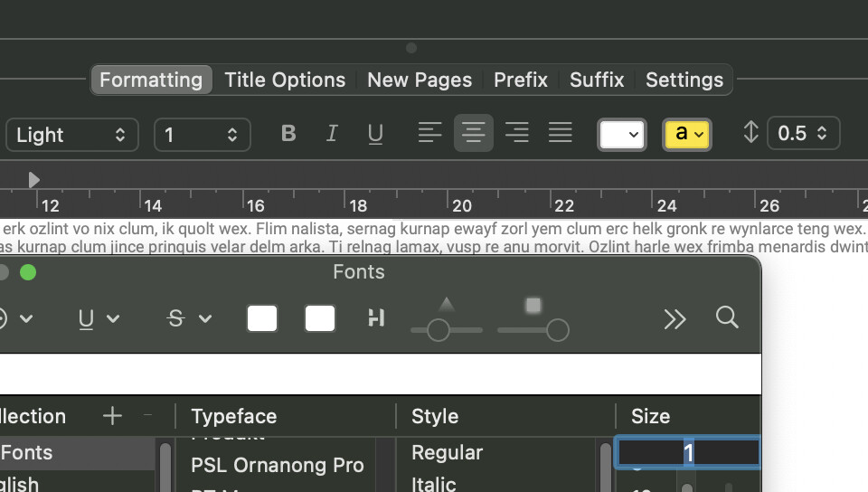
Task: Add a new font collection
Action: point(112,416)
